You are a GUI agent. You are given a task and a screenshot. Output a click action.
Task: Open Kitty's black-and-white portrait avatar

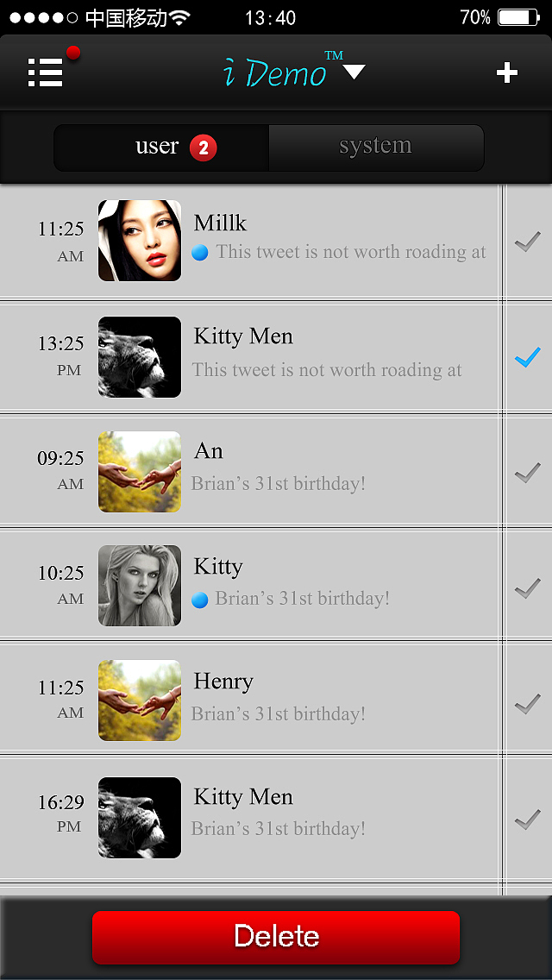(x=140, y=586)
